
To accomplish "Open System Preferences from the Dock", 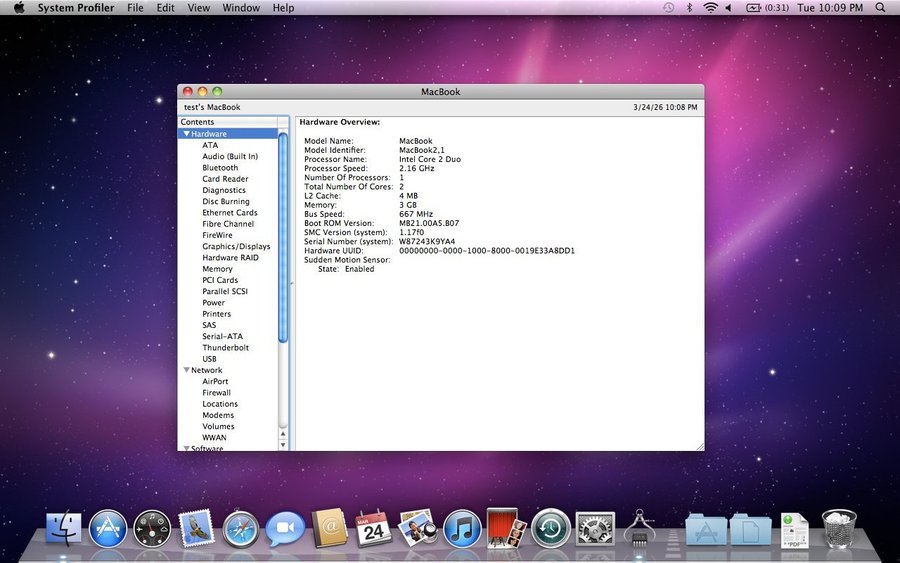I will point(595,528).
